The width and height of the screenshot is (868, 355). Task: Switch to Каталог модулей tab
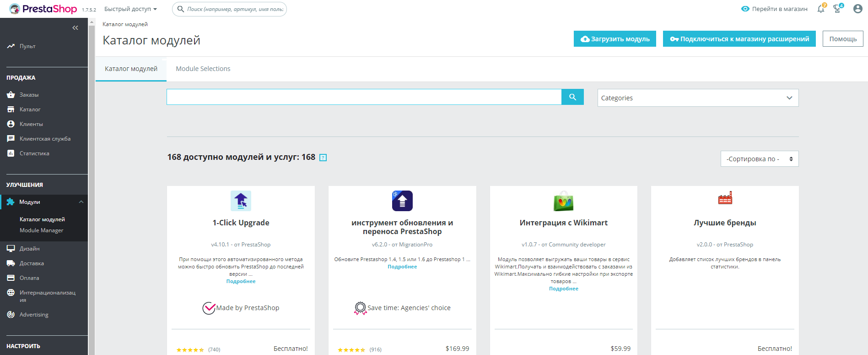[131, 69]
